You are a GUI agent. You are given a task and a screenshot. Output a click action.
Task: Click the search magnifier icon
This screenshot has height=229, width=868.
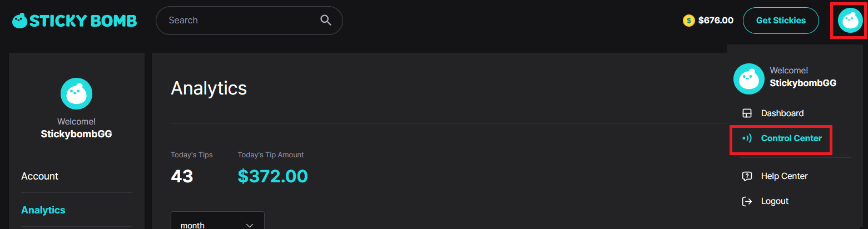tap(326, 21)
